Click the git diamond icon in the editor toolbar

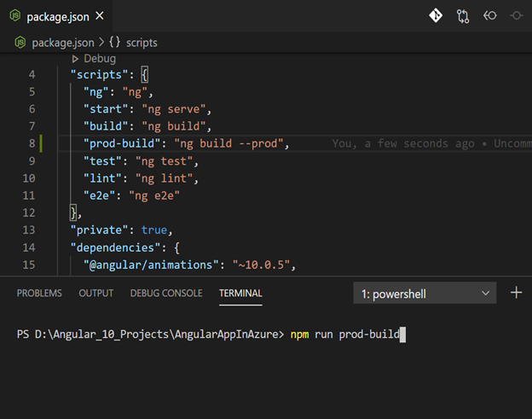[436, 15]
